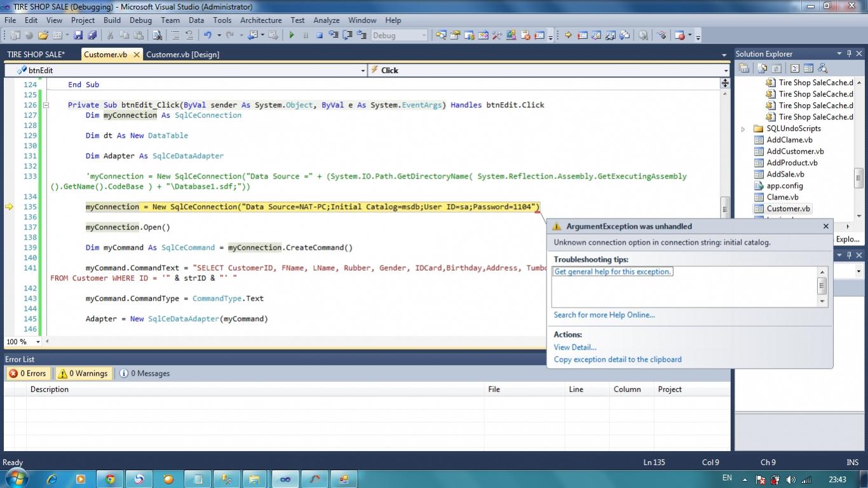
Task: Click Search for more Help Online link
Action: (604, 315)
